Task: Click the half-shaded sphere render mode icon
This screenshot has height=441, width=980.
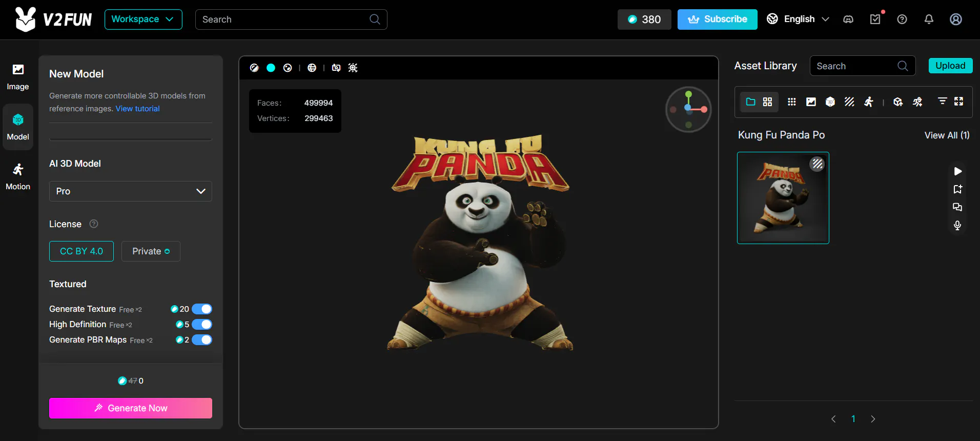Action: (x=254, y=68)
